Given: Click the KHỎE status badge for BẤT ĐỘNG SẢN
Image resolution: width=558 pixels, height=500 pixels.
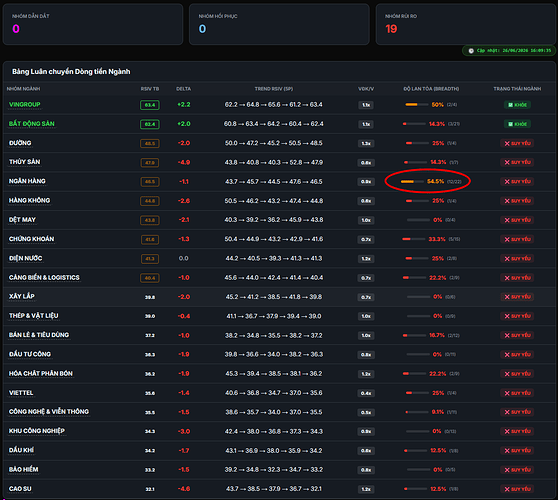Looking at the screenshot, I should (517, 124).
